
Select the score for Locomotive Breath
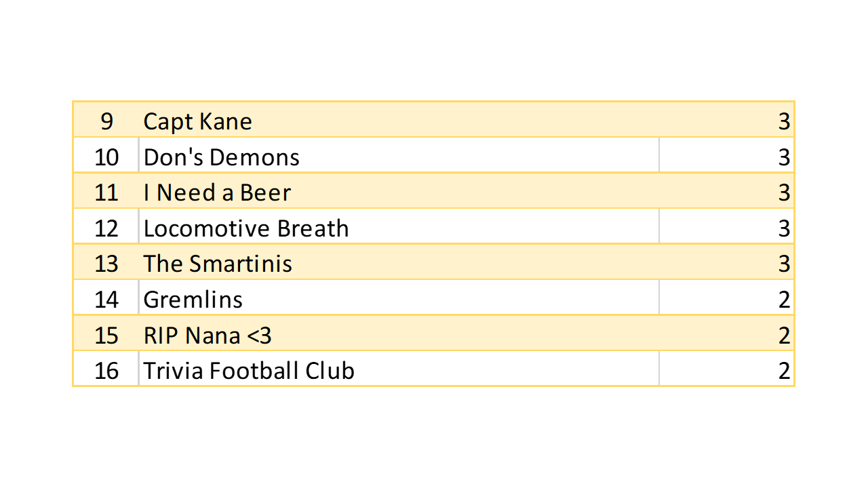click(784, 228)
